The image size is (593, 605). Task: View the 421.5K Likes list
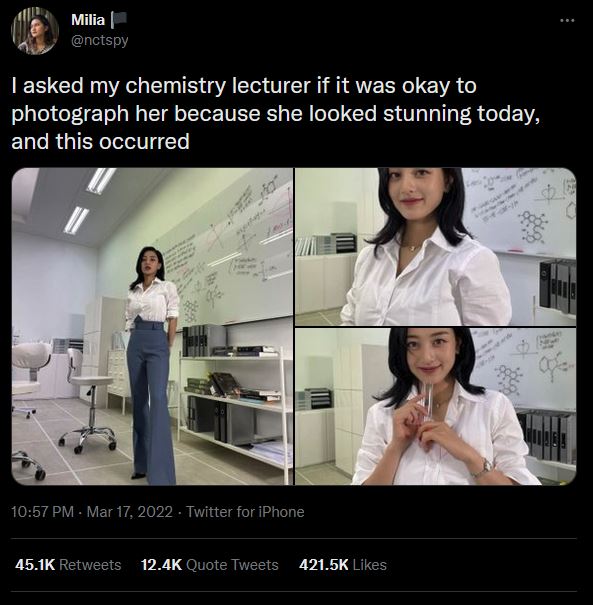tap(343, 565)
